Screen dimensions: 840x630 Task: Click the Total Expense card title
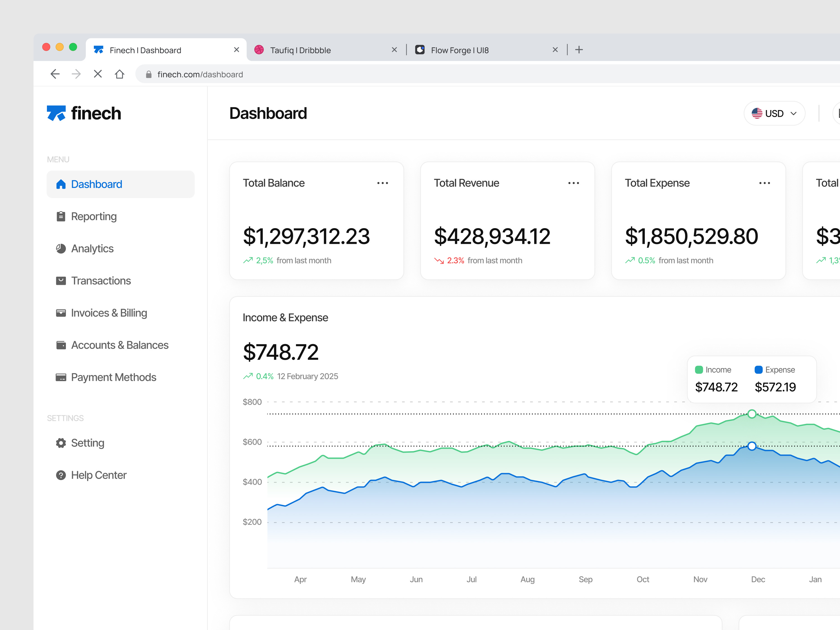[x=657, y=183]
